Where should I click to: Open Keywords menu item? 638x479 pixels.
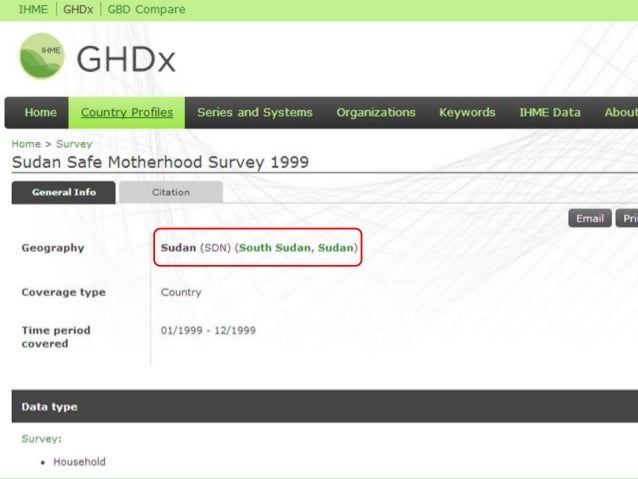[467, 112]
